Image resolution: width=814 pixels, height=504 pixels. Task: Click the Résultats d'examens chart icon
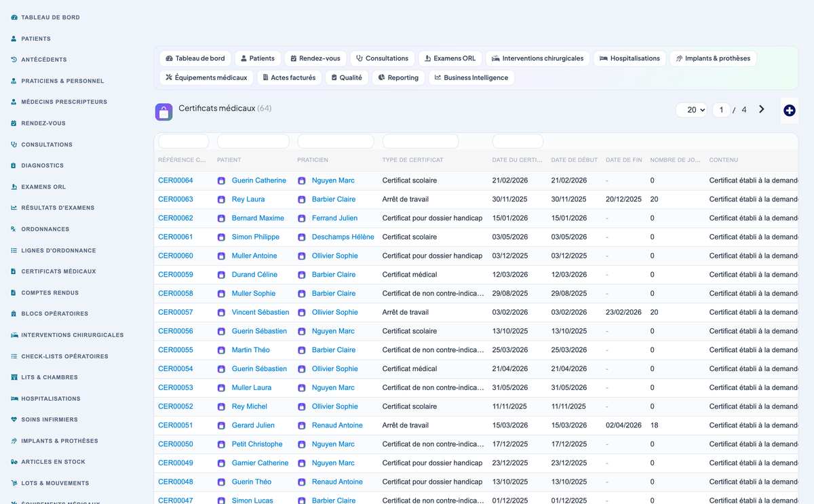[x=14, y=208]
